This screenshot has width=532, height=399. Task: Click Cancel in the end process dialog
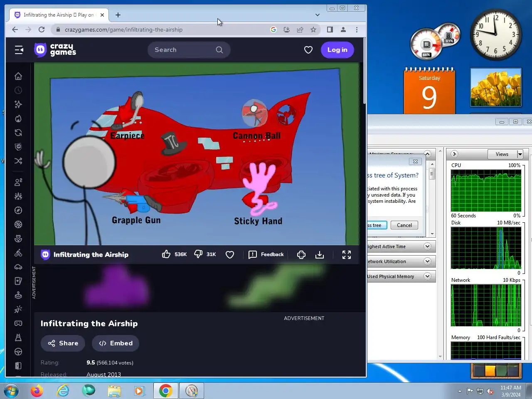point(404,225)
